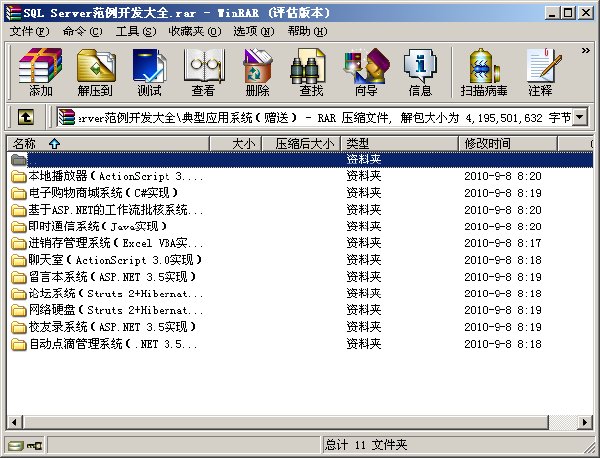The image size is (600, 458).
Task: Open the 查看 (View) toolbar icon
Action: [x=203, y=72]
